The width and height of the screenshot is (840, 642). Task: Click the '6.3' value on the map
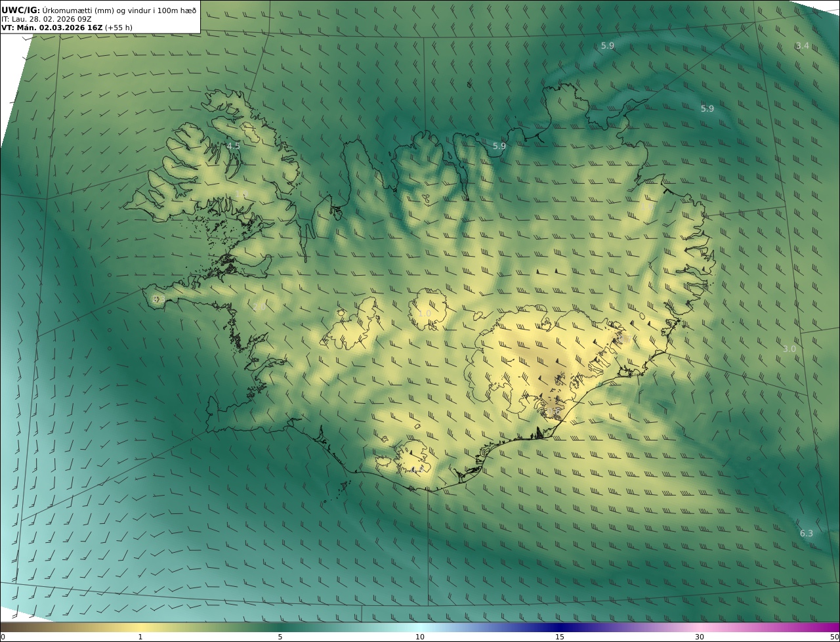(x=806, y=533)
